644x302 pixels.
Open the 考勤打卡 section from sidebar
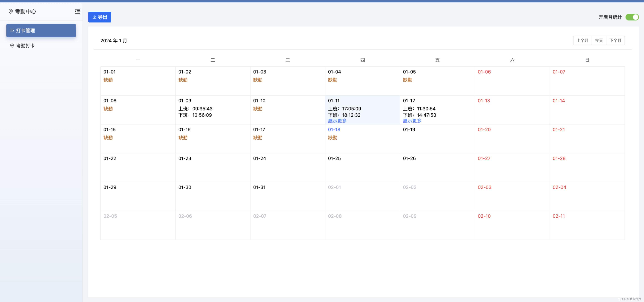click(25, 45)
